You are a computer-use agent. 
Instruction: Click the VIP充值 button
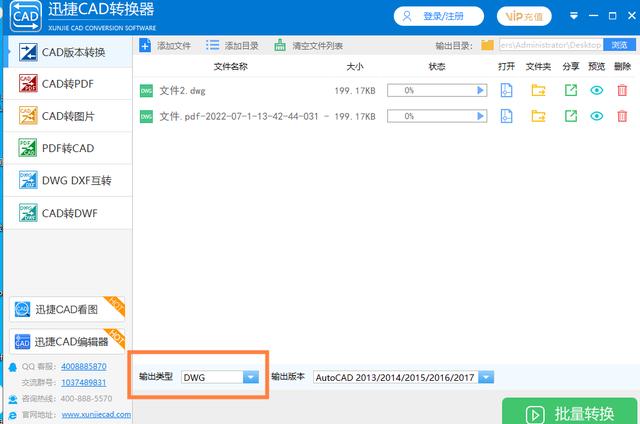click(524, 16)
